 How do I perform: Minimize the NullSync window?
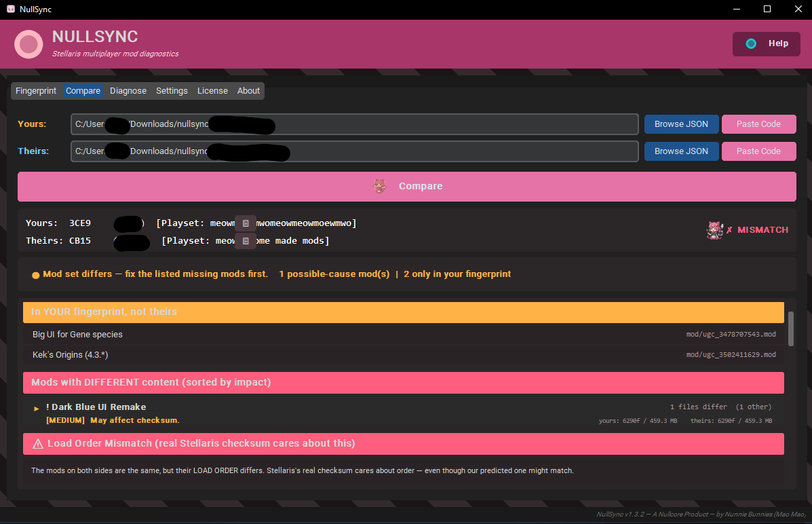[x=737, y=10]
